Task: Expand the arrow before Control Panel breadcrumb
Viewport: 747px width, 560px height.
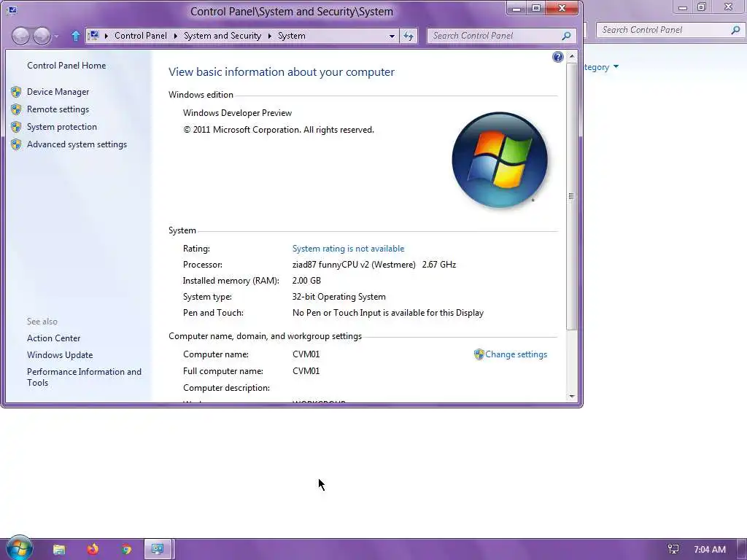Action: coord(106,36)
